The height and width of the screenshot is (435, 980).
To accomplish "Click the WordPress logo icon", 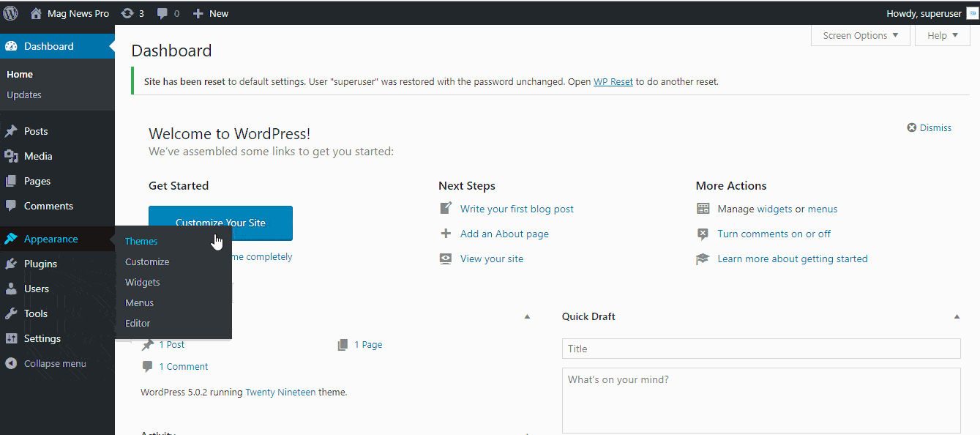I will [x=11, y=13].
